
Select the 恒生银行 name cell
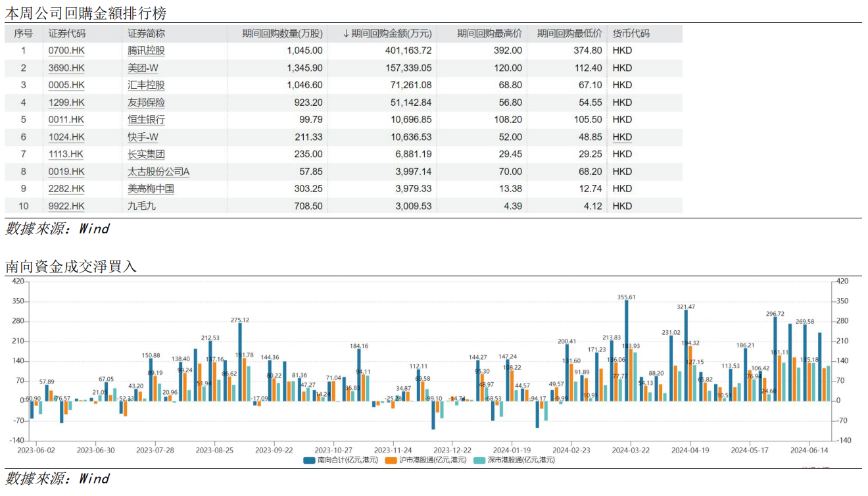point(146,120)
